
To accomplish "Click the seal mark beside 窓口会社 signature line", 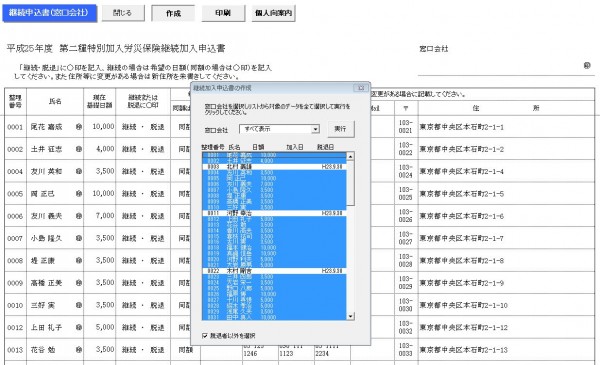I will coord(587,65).
